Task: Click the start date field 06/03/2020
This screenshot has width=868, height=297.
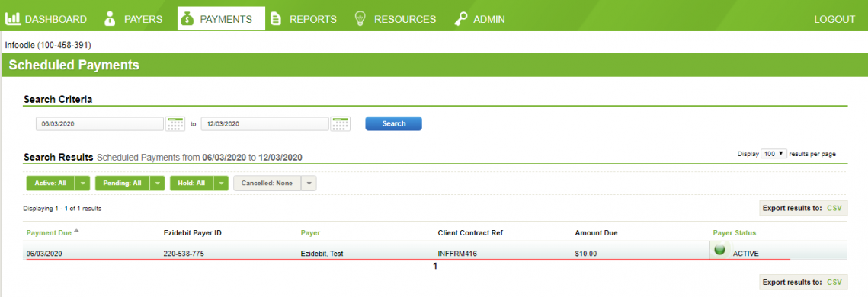Action: 100,124
